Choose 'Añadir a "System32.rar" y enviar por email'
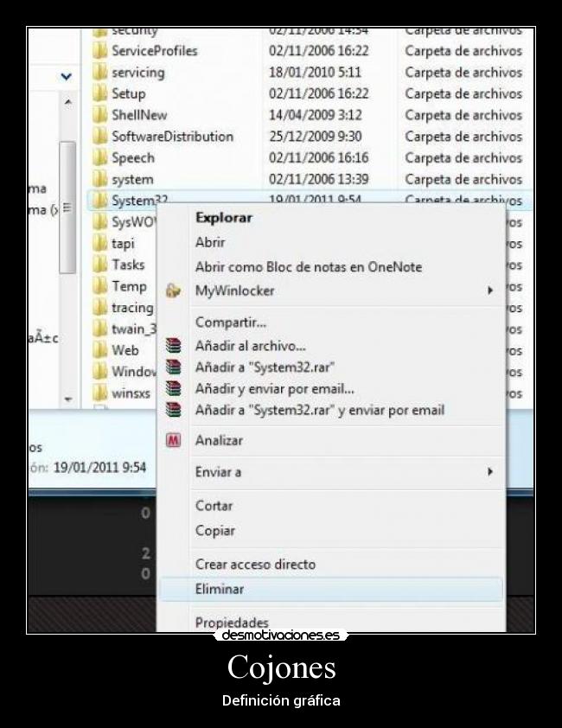The height and width of the screenshot is (728, 562). (x=320, y=410)
